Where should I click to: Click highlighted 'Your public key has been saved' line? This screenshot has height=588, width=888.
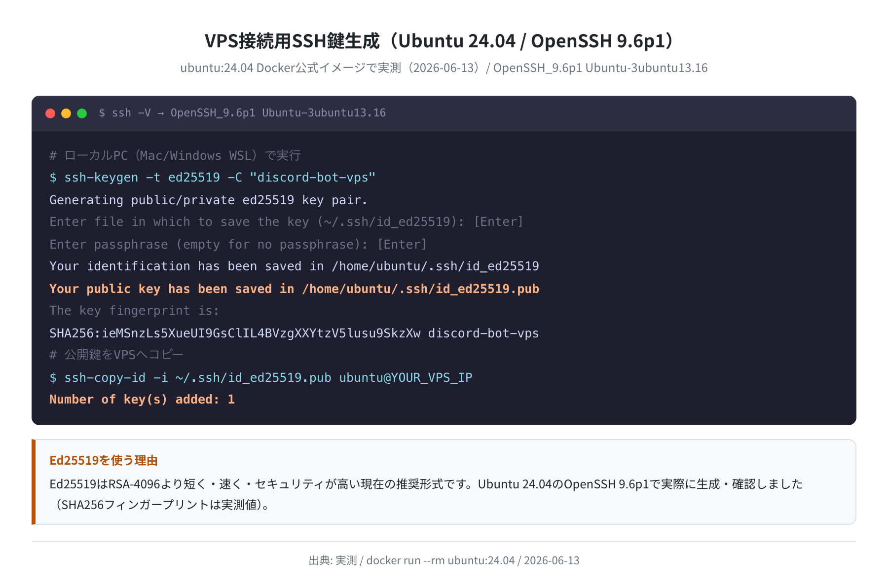[x=294, y=289]
